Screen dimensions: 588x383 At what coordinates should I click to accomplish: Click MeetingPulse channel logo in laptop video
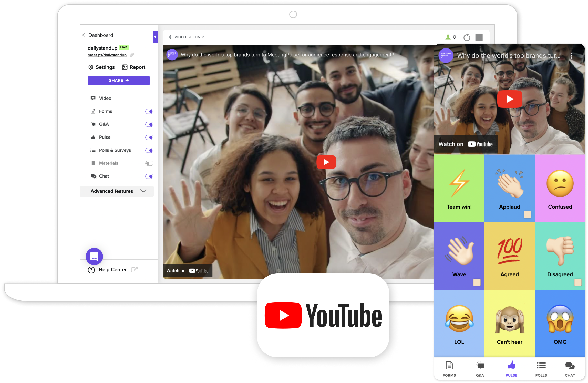[172, 55]
